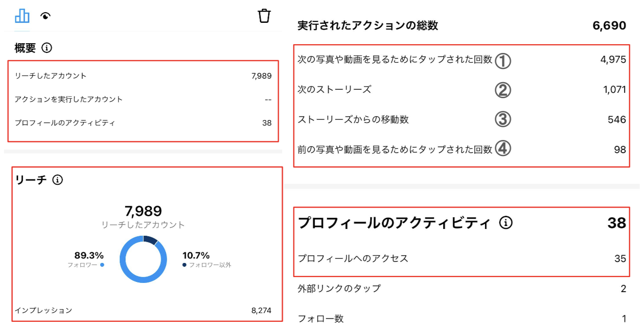Open info icon next to 概要
Screen dimensions: 644x333
coord(47,48)
